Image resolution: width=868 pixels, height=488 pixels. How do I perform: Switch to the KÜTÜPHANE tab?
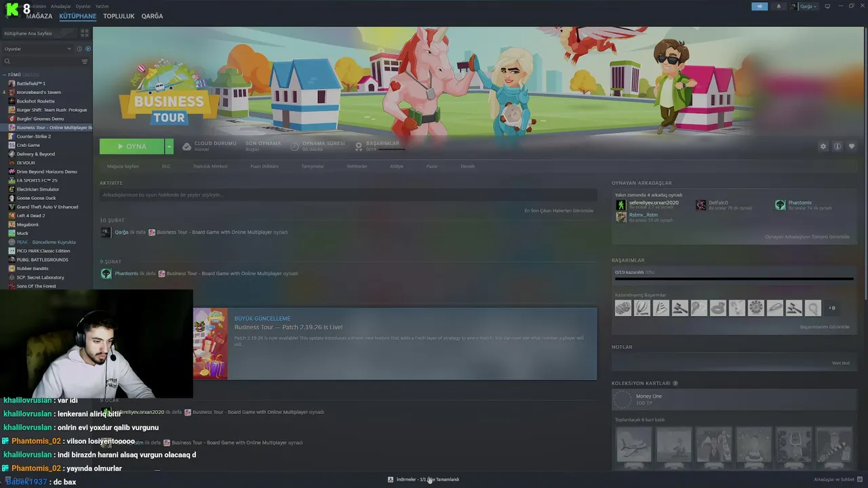pyautogui.click(x=77, y=16)
